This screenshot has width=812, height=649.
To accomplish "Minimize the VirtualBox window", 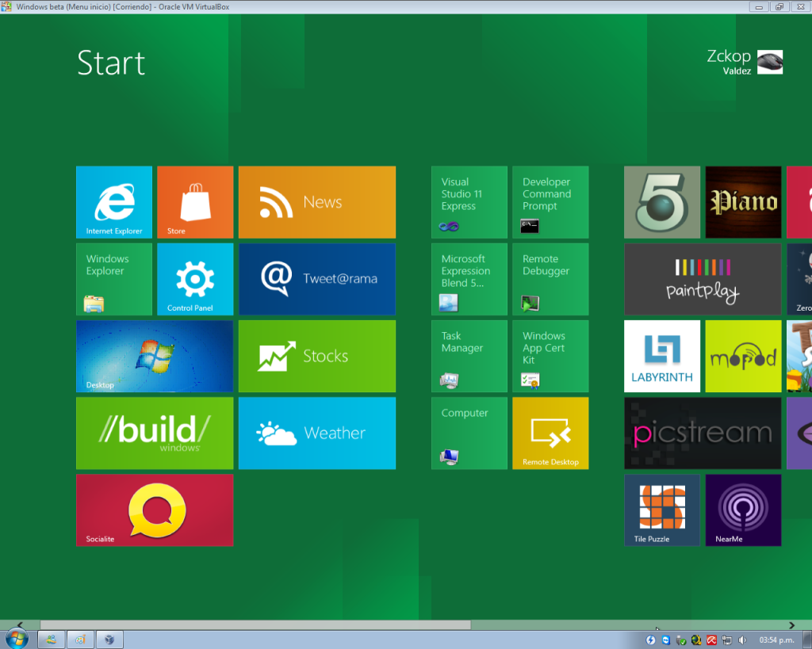I will point(759,6).
